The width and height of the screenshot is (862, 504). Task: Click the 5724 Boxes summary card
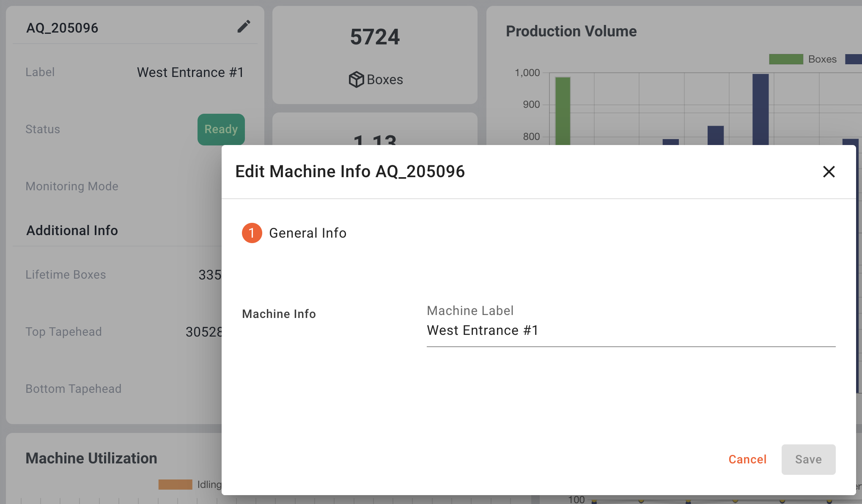[375, 55]
